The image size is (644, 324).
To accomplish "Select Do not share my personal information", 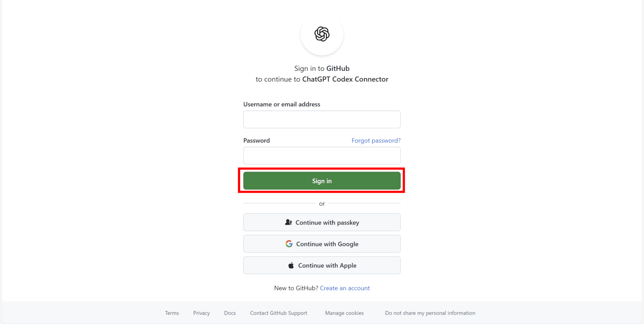I will [x=430, y=313].
